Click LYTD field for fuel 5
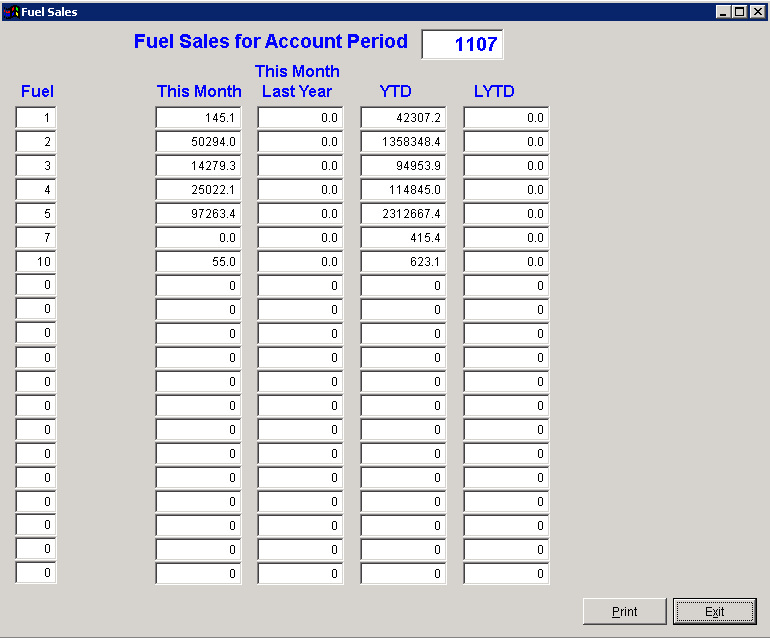Image resolution: width=770 pixels, height=638 pixels. pos(506,214)
